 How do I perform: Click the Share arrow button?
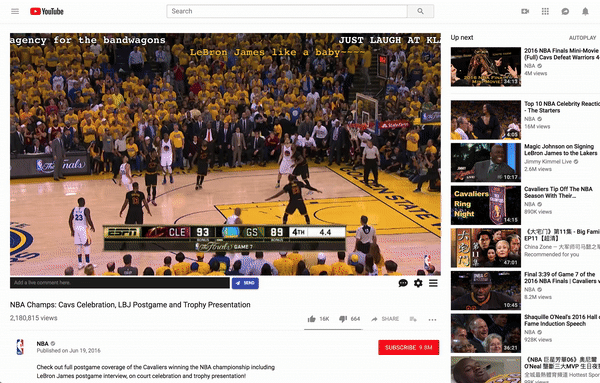click(x=385, y=319)
